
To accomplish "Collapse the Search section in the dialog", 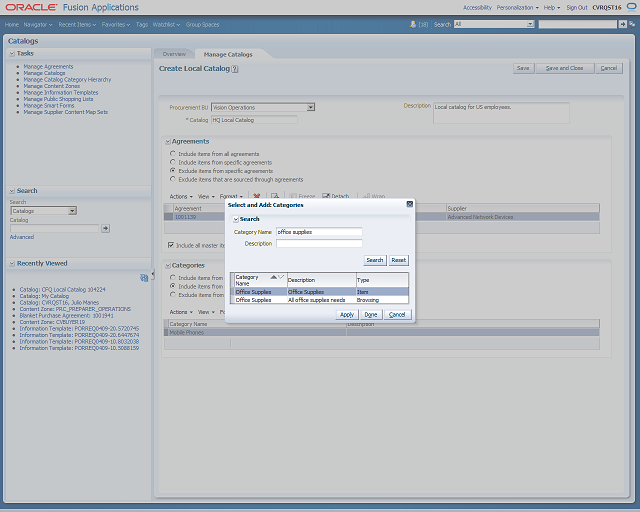I will pos(236,219).
